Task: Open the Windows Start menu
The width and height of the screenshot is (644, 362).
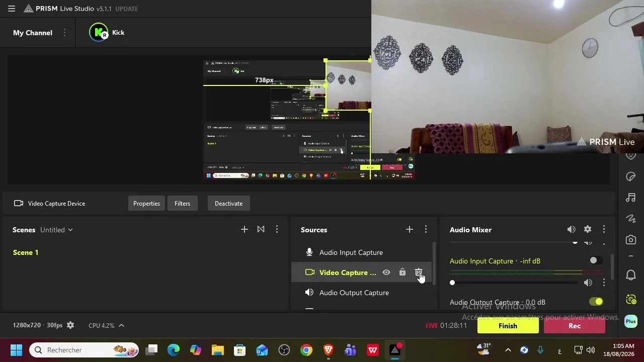Action: coord(16,350)
